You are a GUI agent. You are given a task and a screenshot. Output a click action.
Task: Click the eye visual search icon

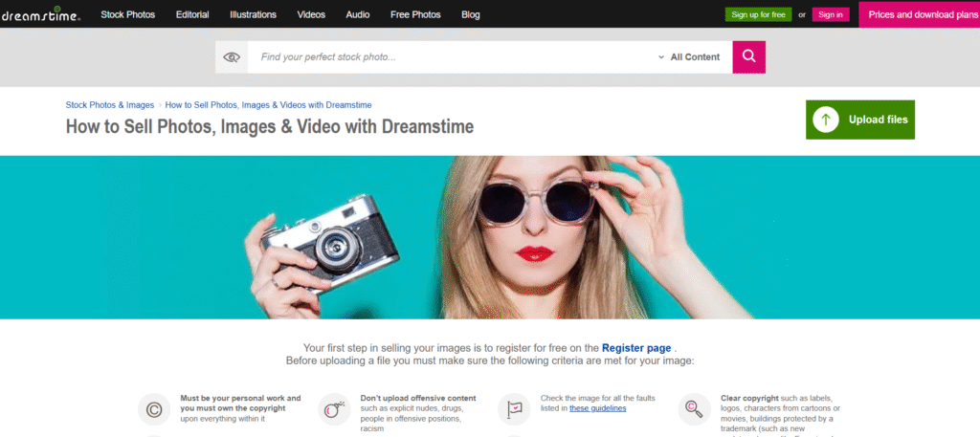click(232, 57)
